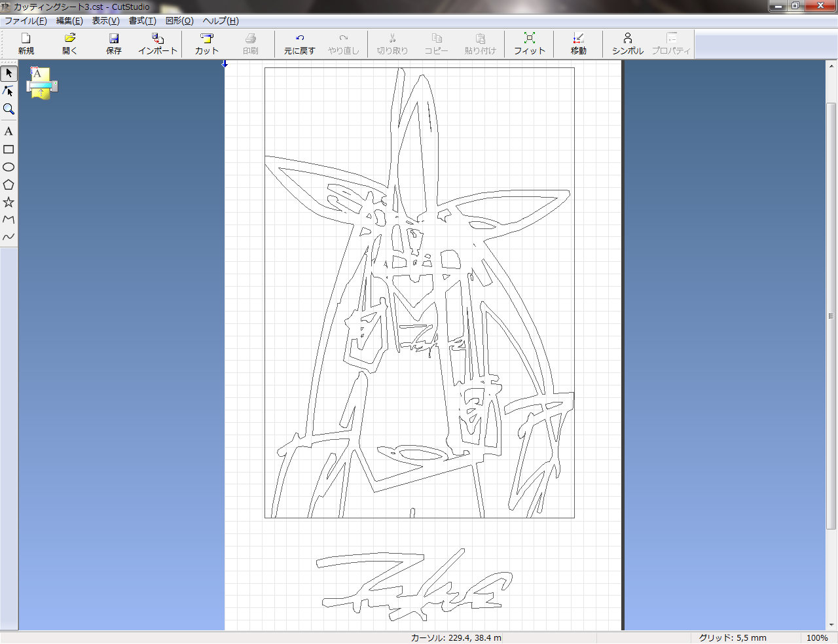838x644 pixels.
Task: Click the printer text icon on desktop area
Action: click(x=43, y=83)
